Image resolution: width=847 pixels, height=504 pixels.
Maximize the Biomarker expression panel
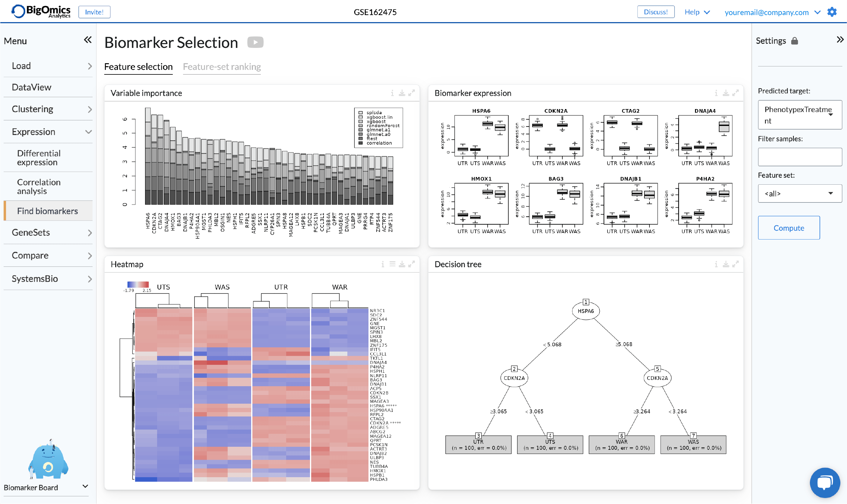click(x=735, y=93)
